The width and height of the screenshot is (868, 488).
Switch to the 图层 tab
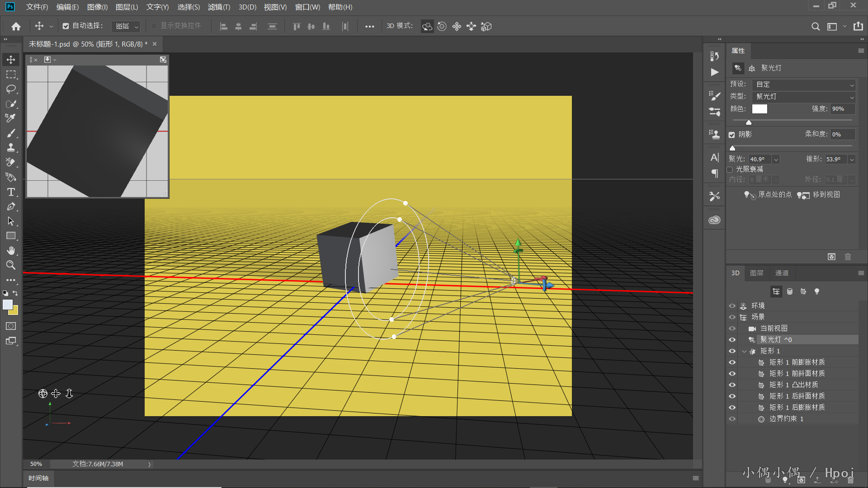(756, 273)
